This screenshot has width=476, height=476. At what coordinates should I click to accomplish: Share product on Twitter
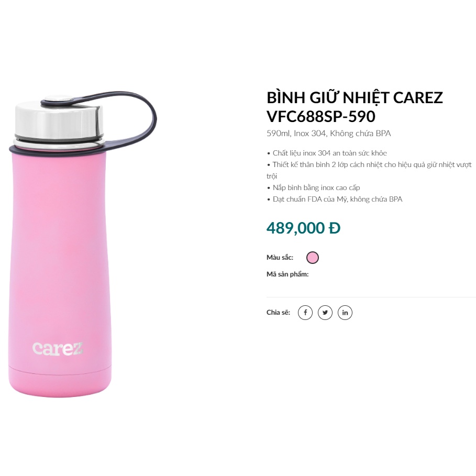coord(325,313)
